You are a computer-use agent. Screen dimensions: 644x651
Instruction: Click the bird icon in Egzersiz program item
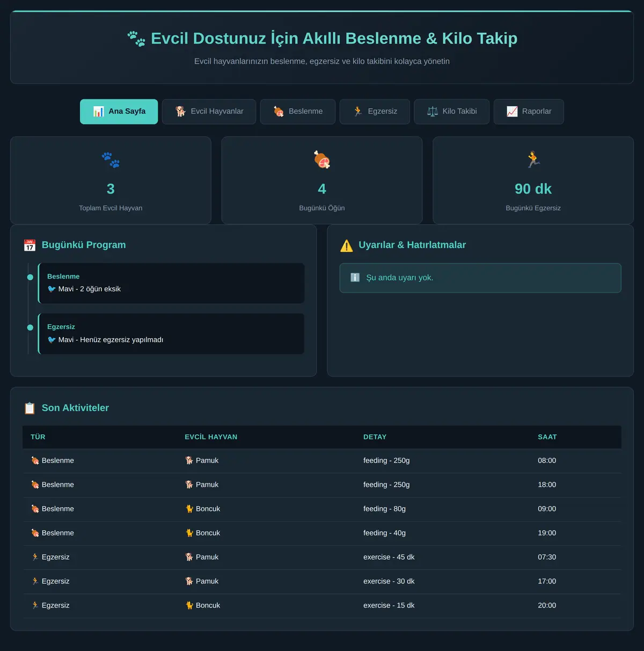tap(52, 340)
